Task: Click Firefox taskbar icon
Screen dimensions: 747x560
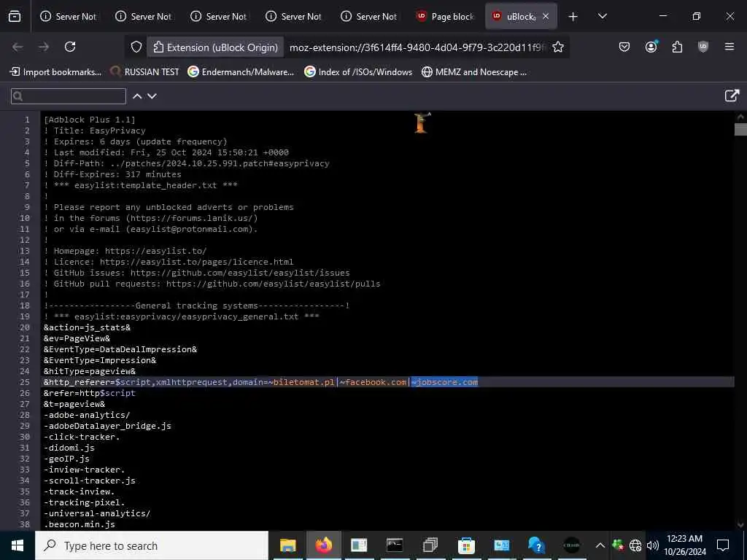Action: pos(323,545)
